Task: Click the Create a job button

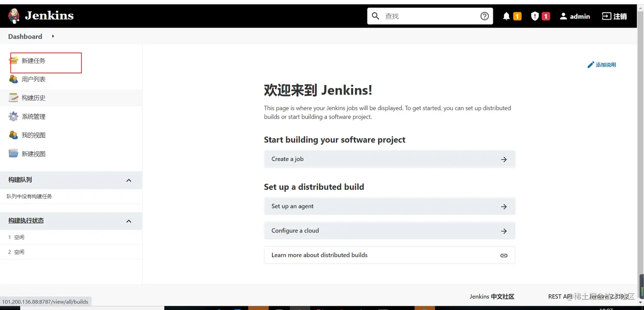Action: point(390,159)
